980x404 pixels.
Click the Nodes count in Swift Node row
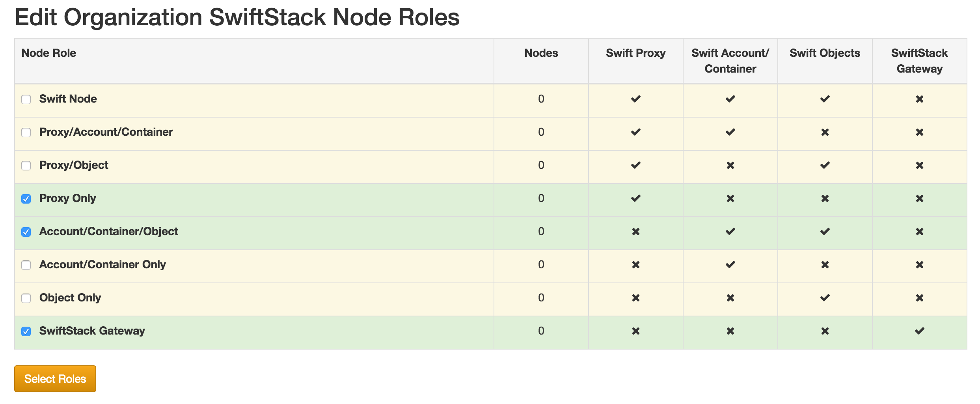coord(541,99)
